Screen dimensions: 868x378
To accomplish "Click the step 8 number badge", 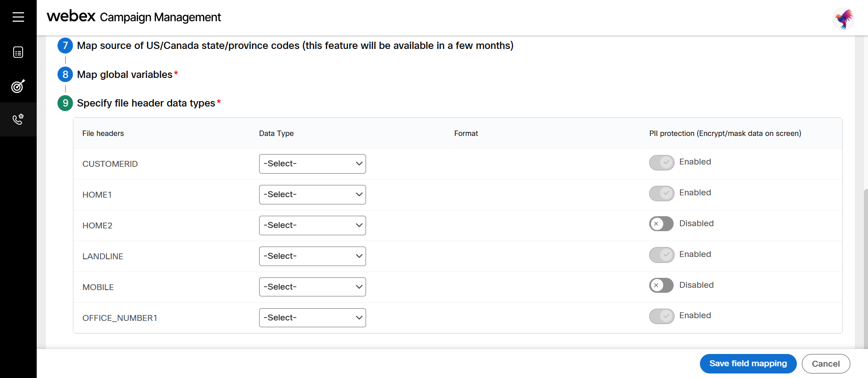I will tap(65, 74).
